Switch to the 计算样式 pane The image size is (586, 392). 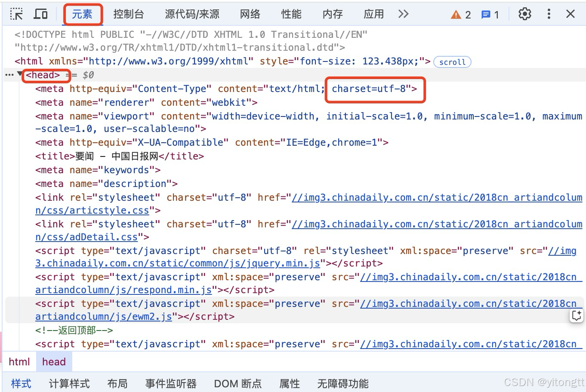[69, 383]
